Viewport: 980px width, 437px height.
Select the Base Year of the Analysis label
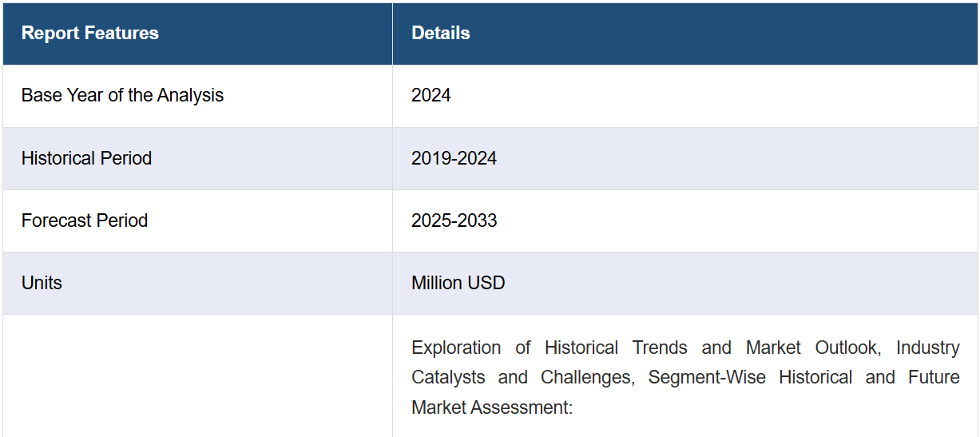[x=122, y=95]
